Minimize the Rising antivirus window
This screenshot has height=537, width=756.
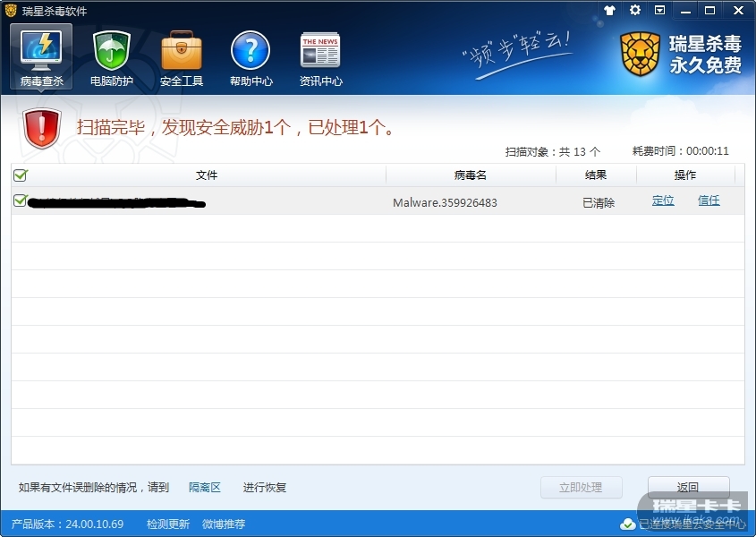(x=685, y=11)
